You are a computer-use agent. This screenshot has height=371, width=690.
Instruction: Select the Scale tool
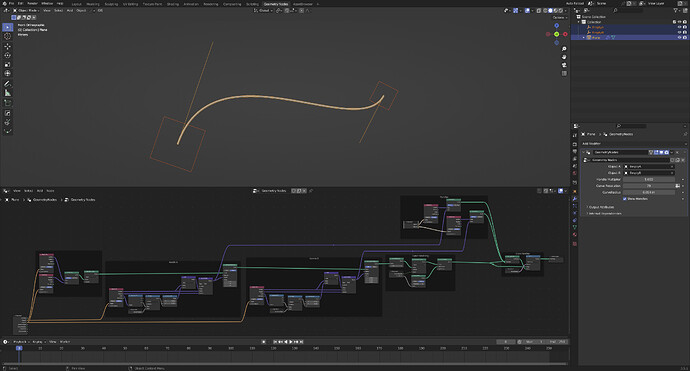7,64
